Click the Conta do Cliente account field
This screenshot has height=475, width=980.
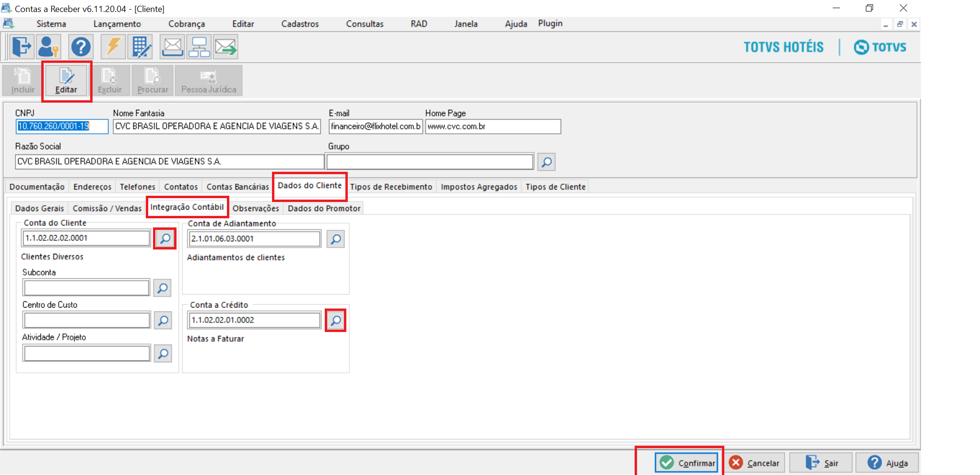pos(86,238)
